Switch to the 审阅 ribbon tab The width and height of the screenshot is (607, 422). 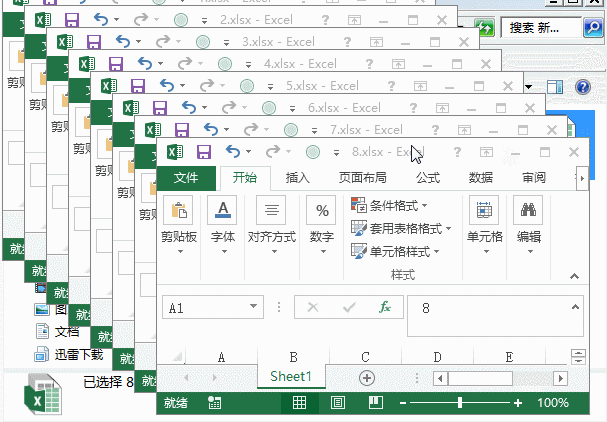(534, 178)
